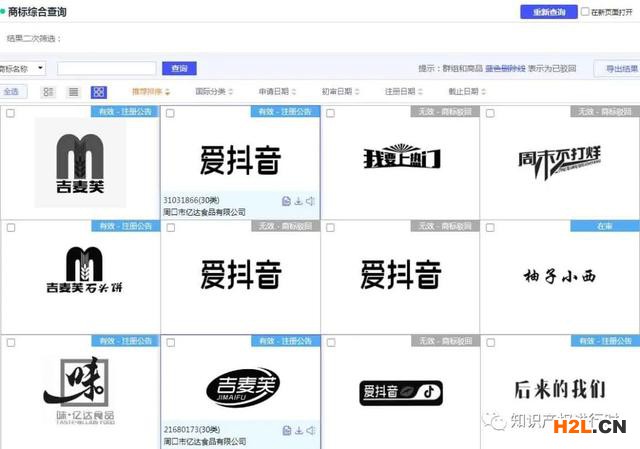Viewport: 640px width, 449px height.
Task: Open the 爱抖音 TikTok badge logo thumbnail
Action: click(401, 392)
